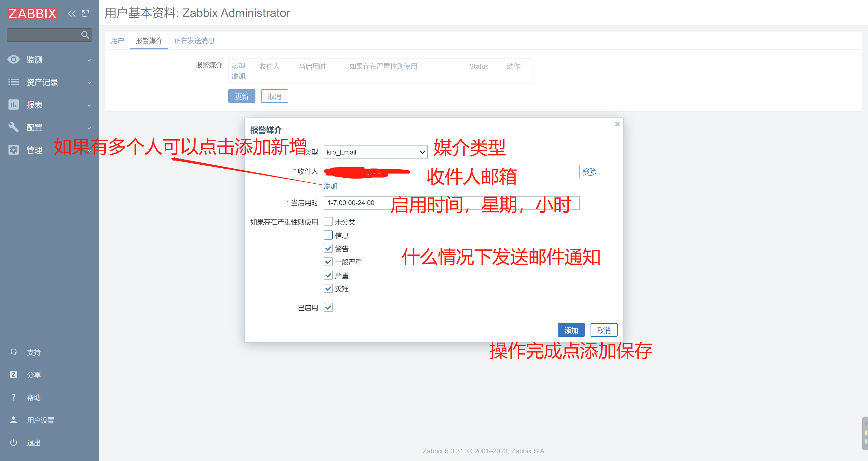The width and height of the screenshot is (868, 461).
Task: Click 添加 link in media table
Action: [238, 76]
